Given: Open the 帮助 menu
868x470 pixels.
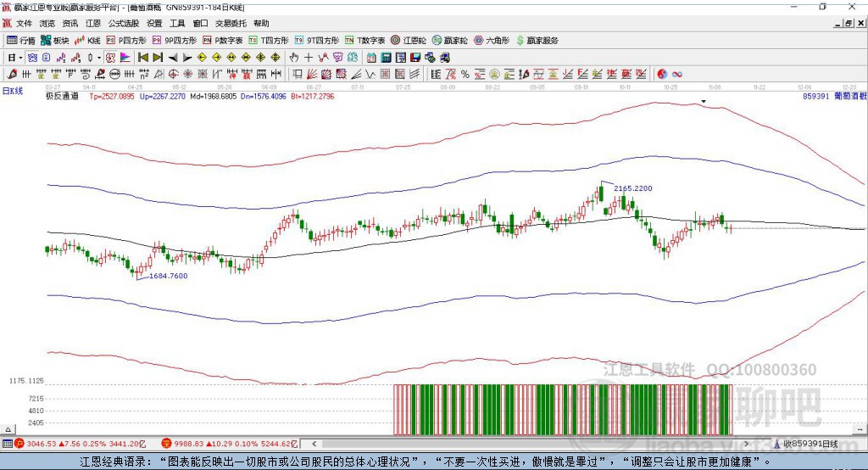Looking at the screenshot, I should [261, 23].
